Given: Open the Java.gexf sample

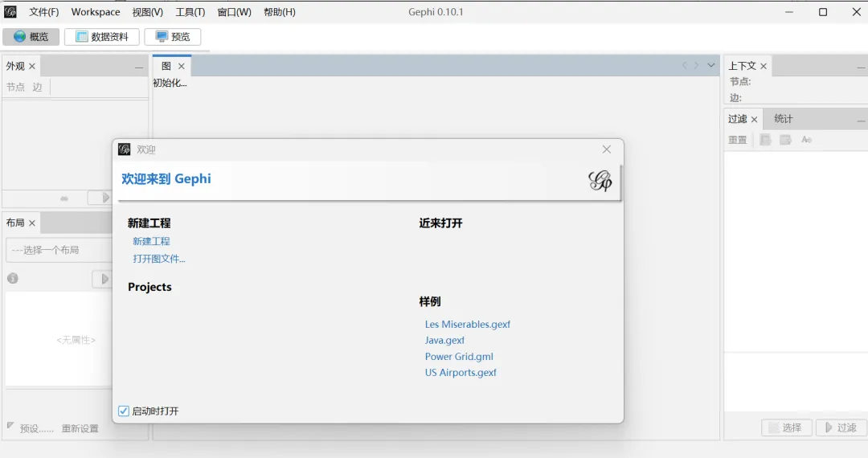Looking at the screenshot, I should click(x=444, y=340).
